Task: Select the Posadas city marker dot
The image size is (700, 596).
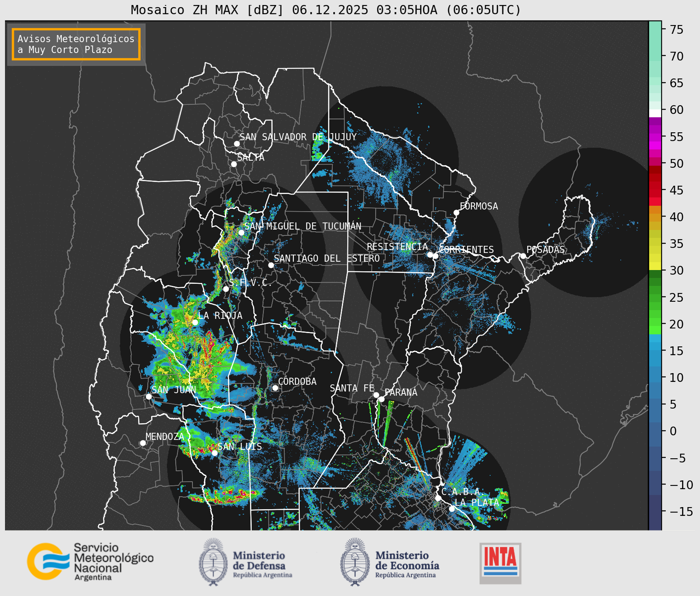Action: [523, 256]
